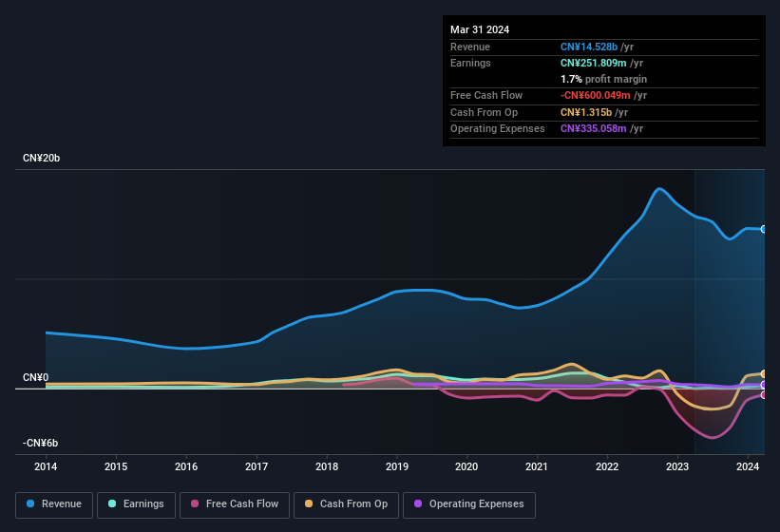The image size is (780, 532).
Task: Click the 2015 x-axis label
Action: [x=116, y=466]
